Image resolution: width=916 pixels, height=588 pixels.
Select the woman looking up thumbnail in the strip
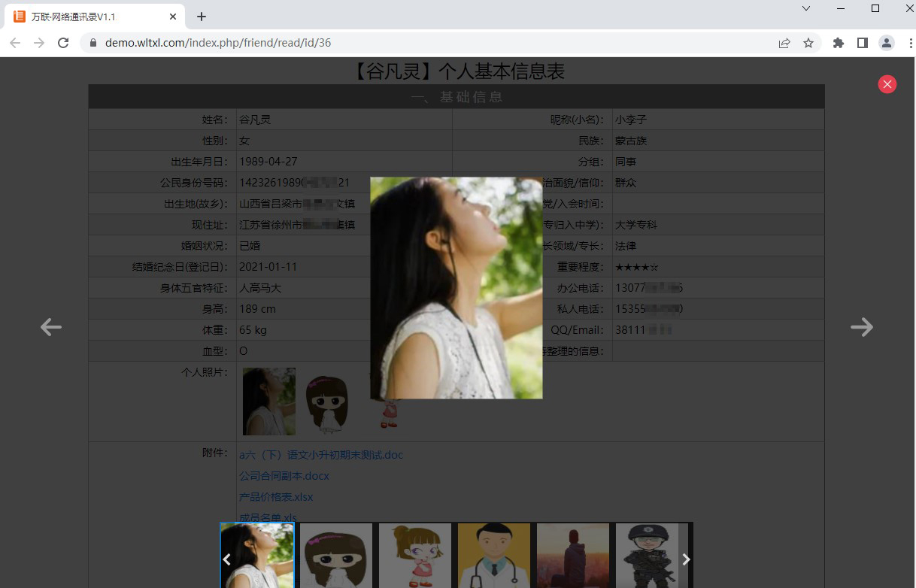pyautogui.click(x=257, y=556)
